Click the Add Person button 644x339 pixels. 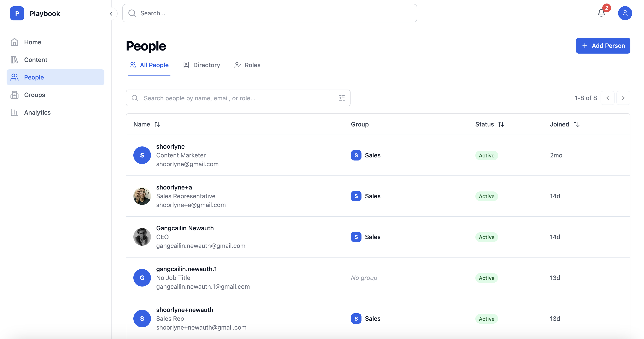(603, 45)
